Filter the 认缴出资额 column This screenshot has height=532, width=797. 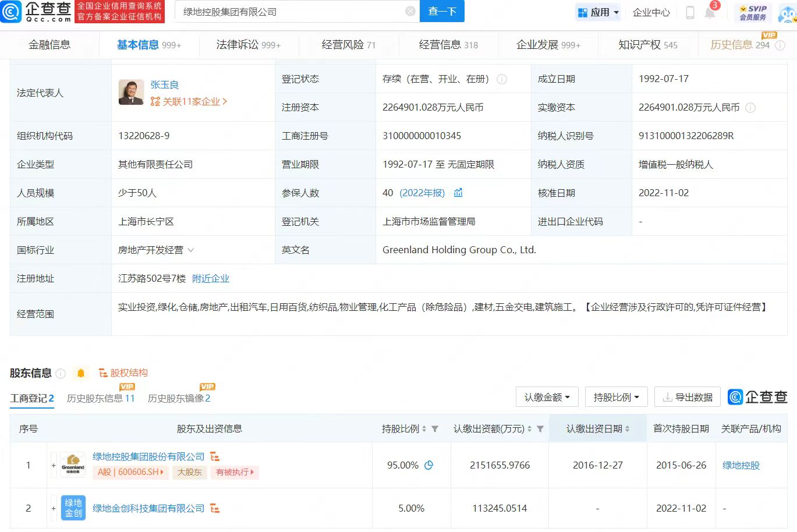540,429
